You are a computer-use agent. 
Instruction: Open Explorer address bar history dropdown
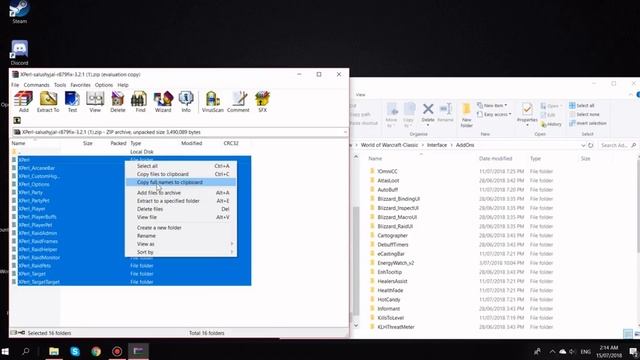pyautogui.click(x=582, y=145)
